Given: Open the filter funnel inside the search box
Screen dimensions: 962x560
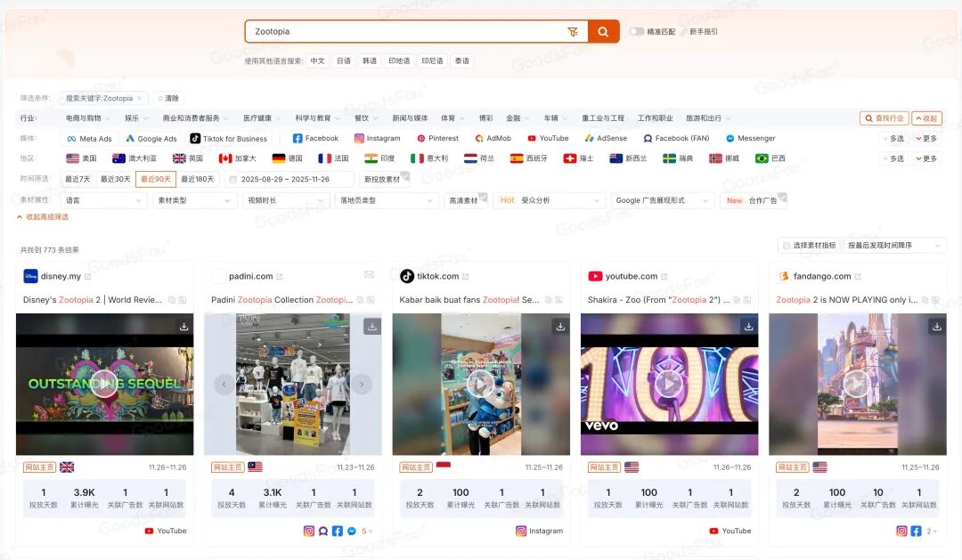Looking at the screenshot, I should click(574, 31).
